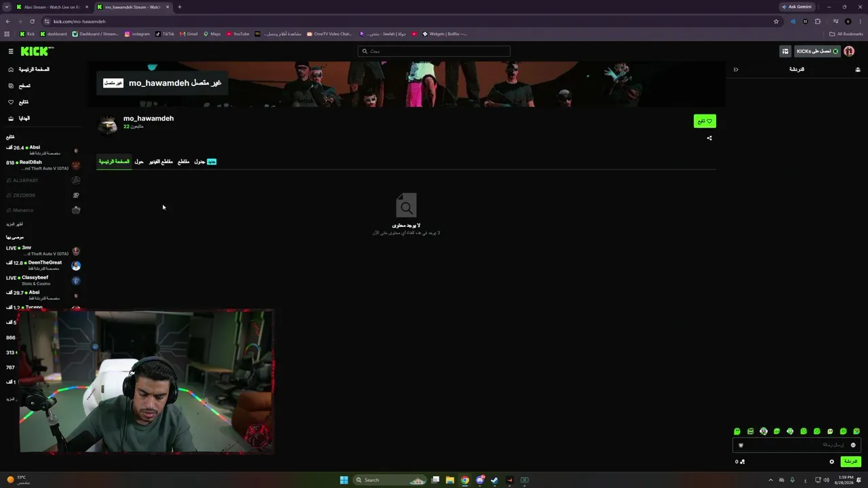
Task: Click the Kick search box
Action: click(x=434, y=52)
